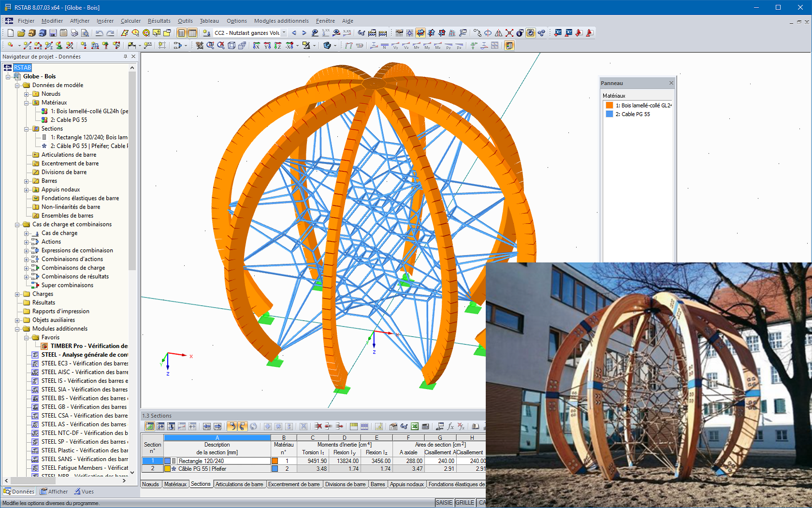The height and width of the screenshot is (508, 812).
Task: Jump to previous table with left arrow icon
Action: pyautogui.click(x=207, y=426)
